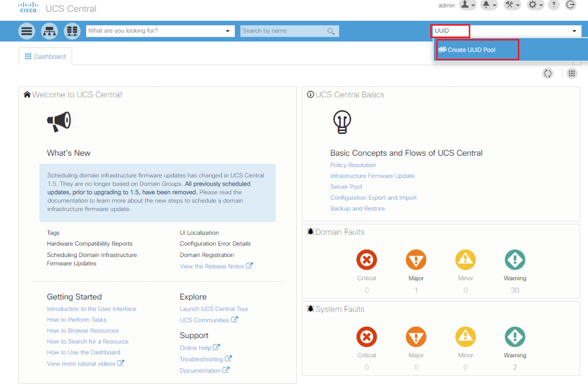Open the settings gear icon

tap(532, 4)
